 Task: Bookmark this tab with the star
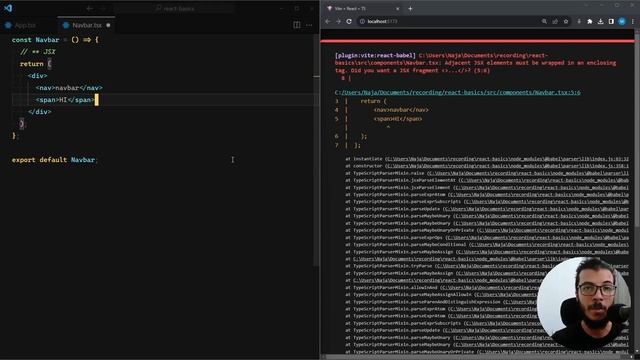pyautogui.click(x=566, y=21)
